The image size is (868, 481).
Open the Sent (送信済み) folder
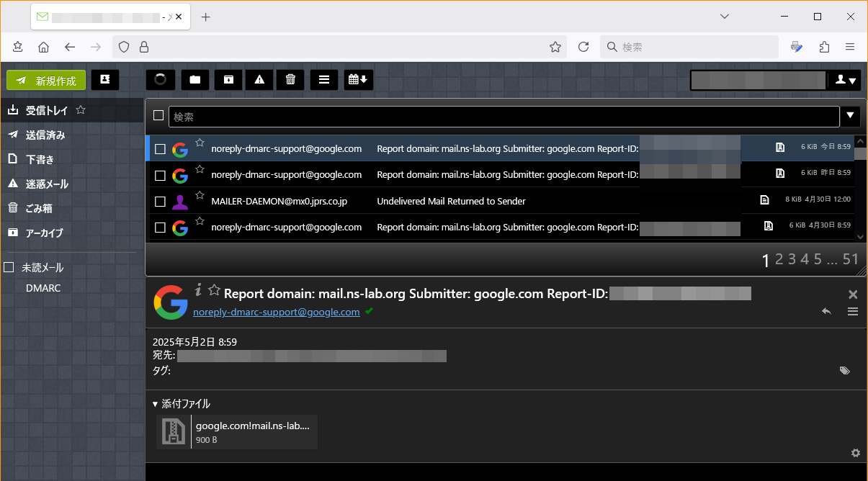tap(45, 135)
